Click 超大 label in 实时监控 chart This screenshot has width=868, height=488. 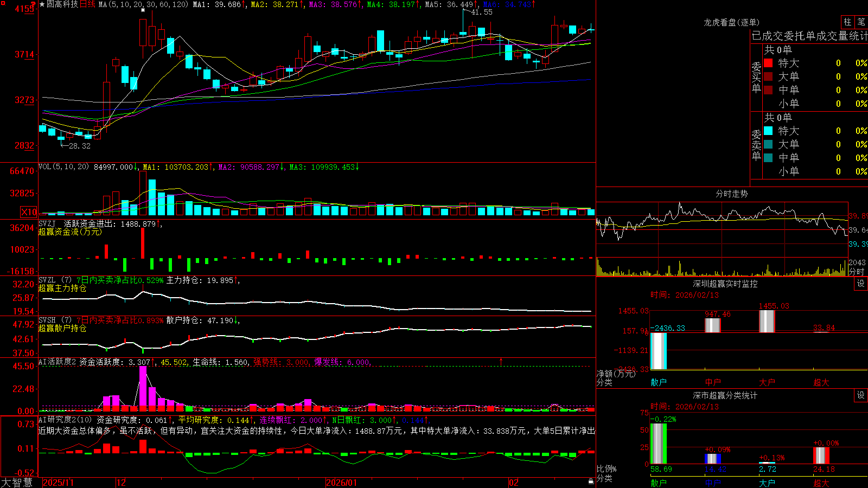tap(821, 382)
